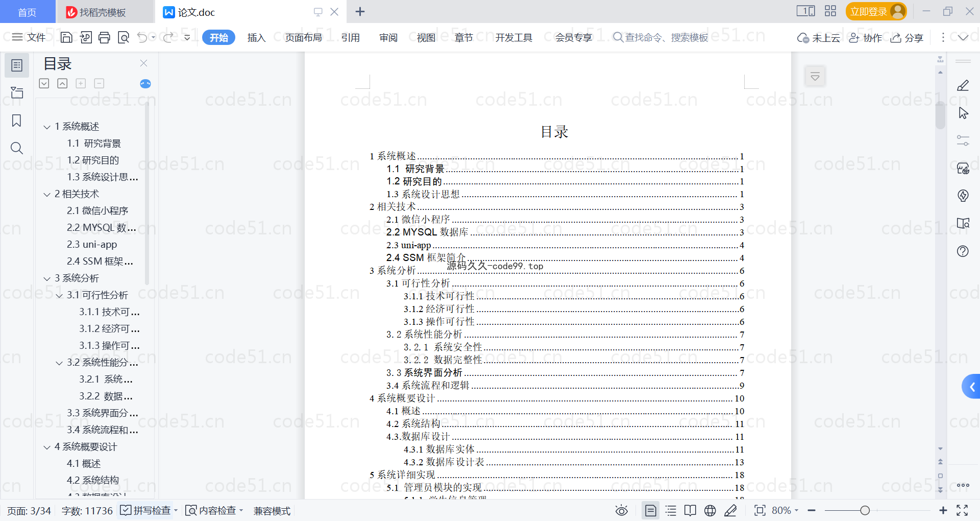The image size is (980, 521).
Task: Collapse the 3.2 系统性能分析 tree node
Action: tap(59, 363)
